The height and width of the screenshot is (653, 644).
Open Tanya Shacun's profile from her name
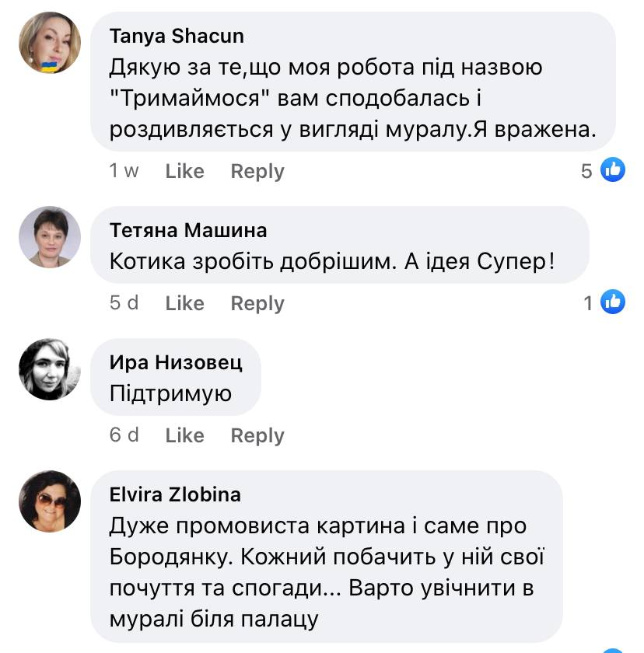point(177,35)
